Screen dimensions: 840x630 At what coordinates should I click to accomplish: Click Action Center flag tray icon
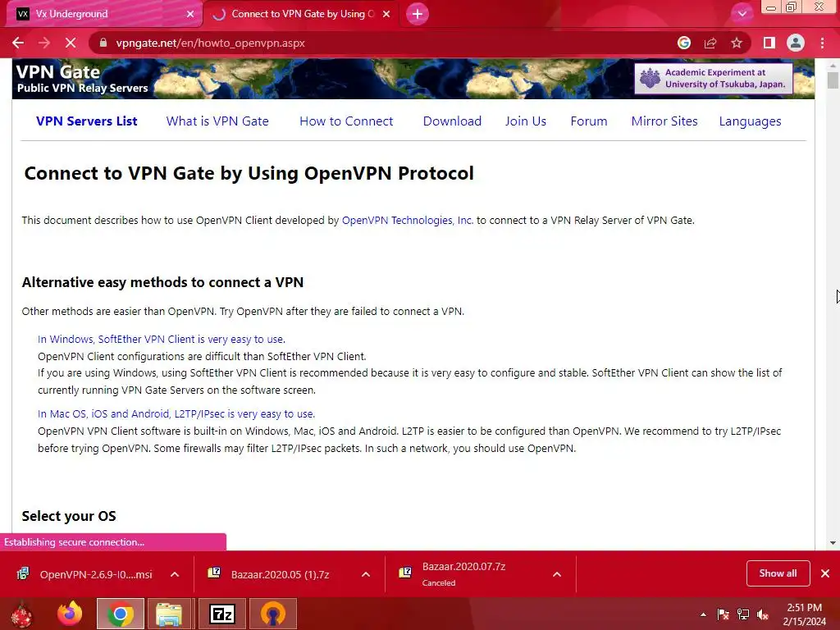(x=724, y=614)
